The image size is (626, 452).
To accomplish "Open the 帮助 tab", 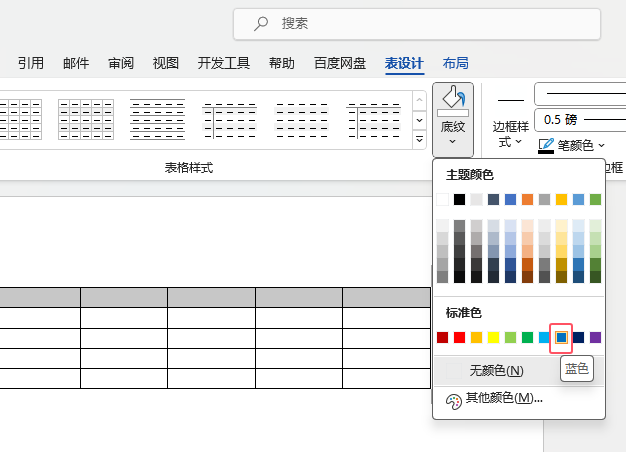I will point(281,63).
